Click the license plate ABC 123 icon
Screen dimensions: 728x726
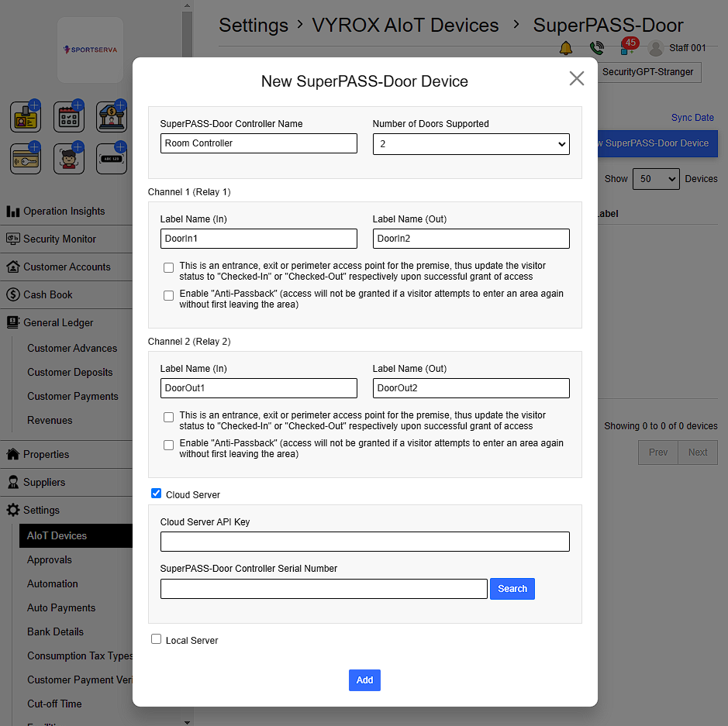pos(112,159)
